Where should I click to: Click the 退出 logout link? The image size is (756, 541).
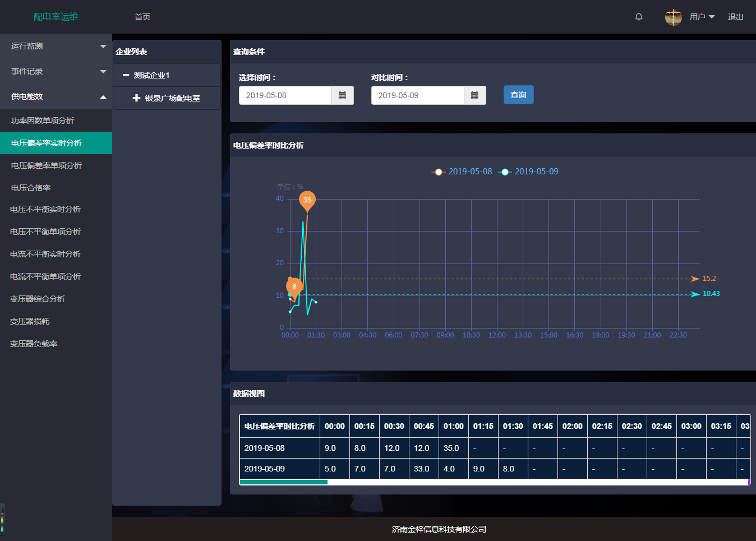point(735,17)
